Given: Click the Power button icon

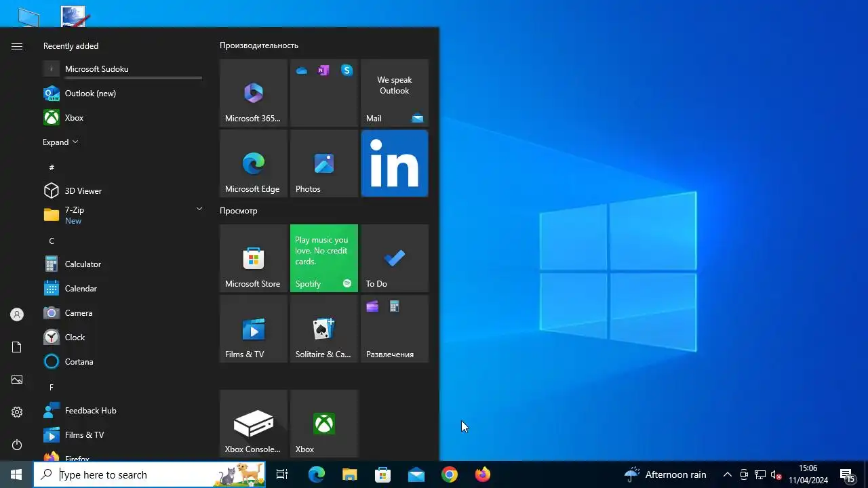Looking at the screenshot, I should coord(17,445).
